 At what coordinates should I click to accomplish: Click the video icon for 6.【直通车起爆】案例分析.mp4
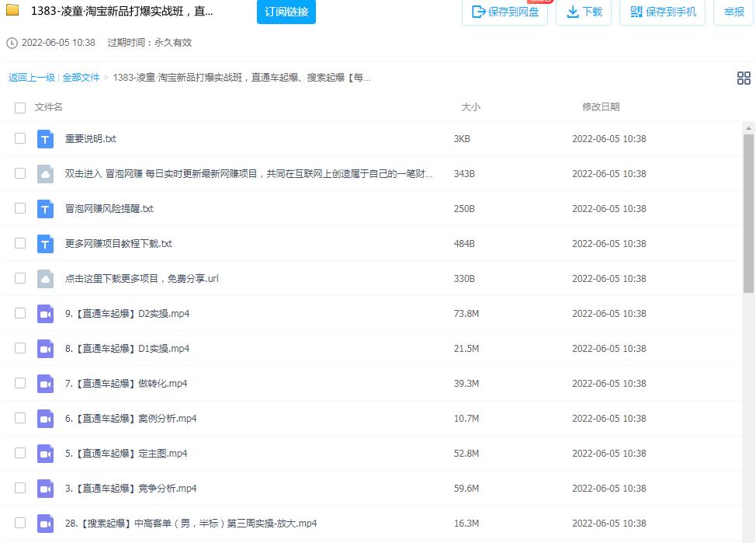point(45,419)
